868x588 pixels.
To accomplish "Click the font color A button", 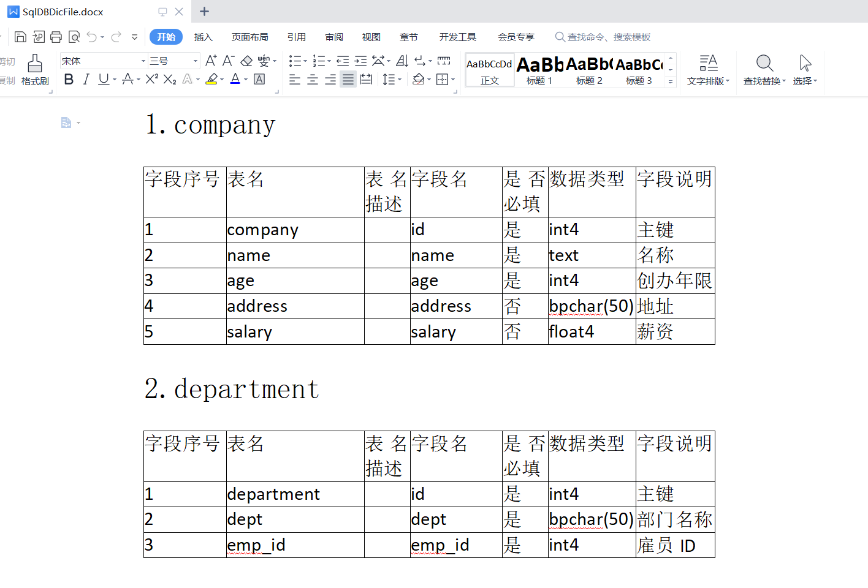I will (235, 79).
